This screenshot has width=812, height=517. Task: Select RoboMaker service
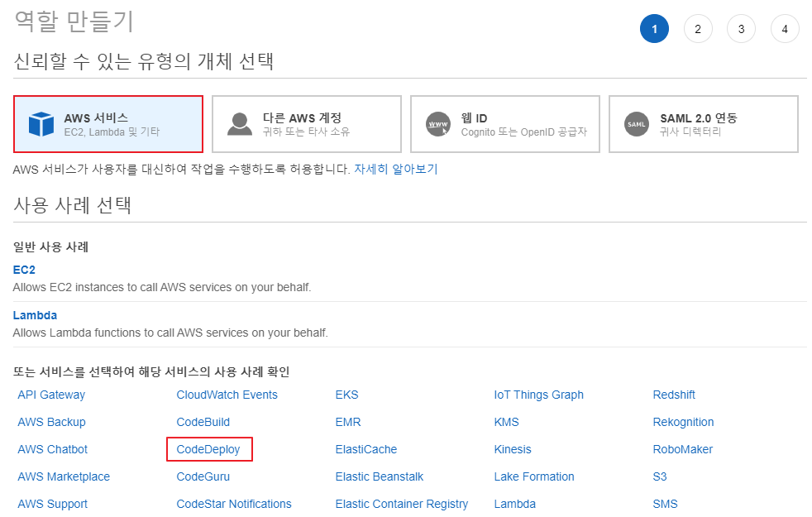click(x=682, y=449)
